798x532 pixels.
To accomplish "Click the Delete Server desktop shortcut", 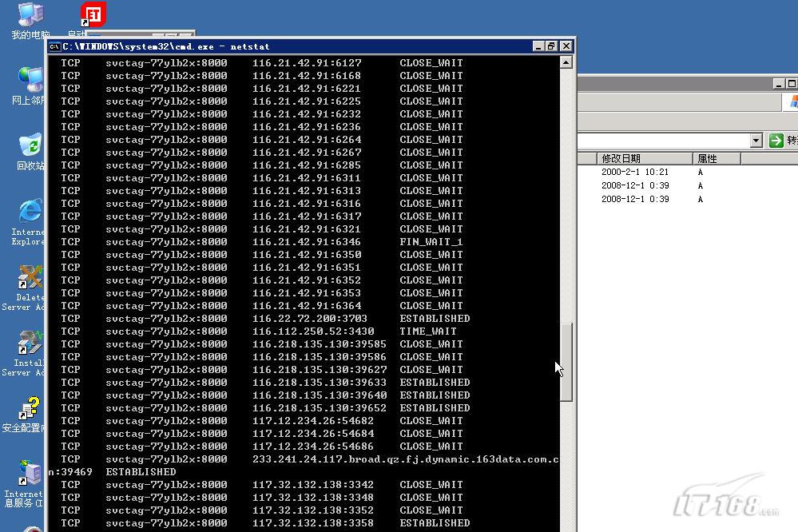I will (30, 280).
